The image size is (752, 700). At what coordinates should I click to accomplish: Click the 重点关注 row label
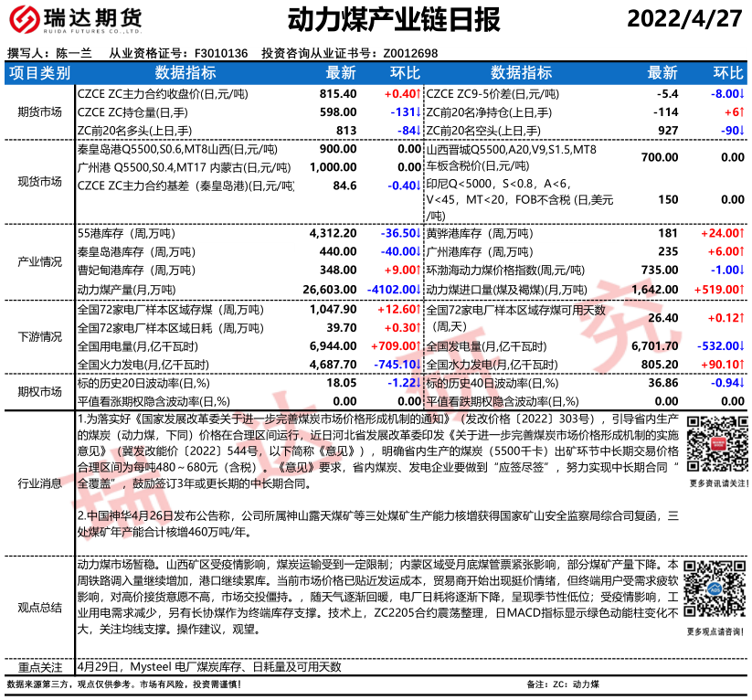(x=39, y=668)
